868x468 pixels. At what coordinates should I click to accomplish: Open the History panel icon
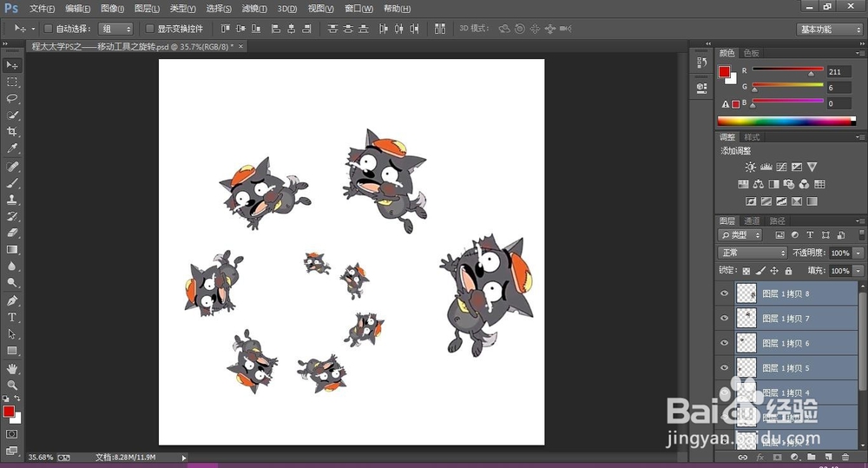pos(702,63)
